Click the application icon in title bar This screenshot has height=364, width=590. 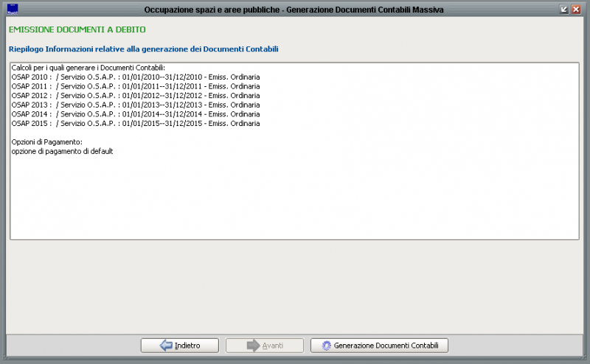pyautogui.click(x=13, y=9)
